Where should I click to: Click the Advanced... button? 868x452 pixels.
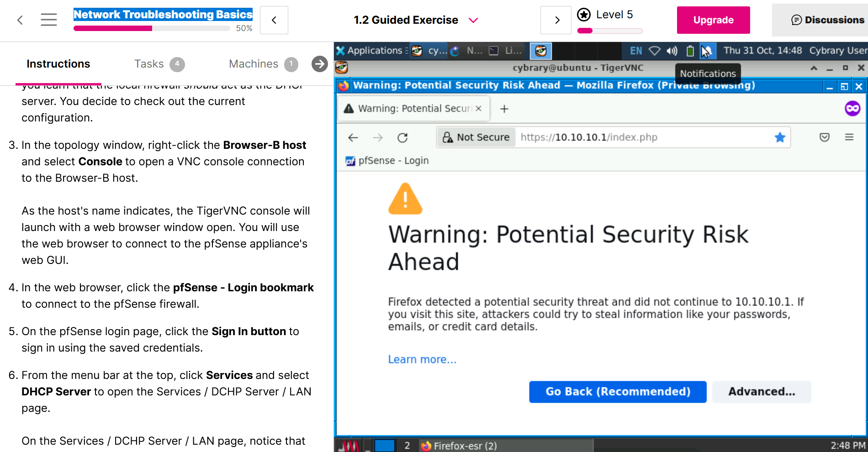pos(762,392)
